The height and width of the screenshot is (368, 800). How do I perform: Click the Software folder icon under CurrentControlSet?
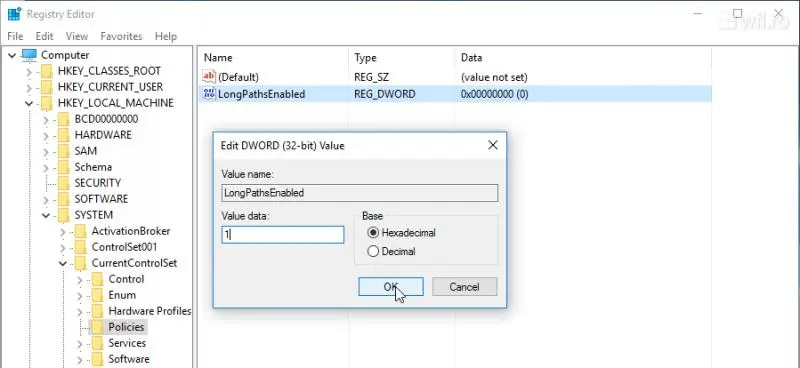[x=97, y=359]
